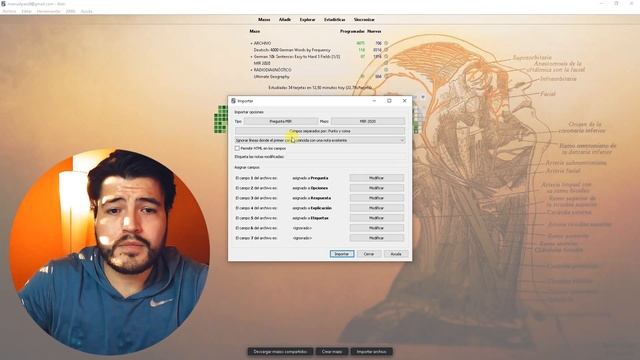Close the Importar dialog with its X button

tap(404, 100)
